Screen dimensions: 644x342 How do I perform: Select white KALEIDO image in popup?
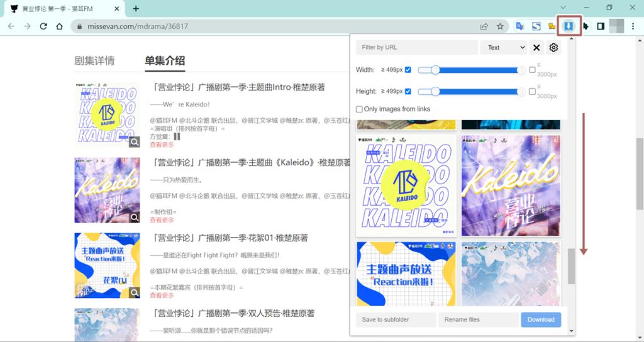click(x=406, y=185)
